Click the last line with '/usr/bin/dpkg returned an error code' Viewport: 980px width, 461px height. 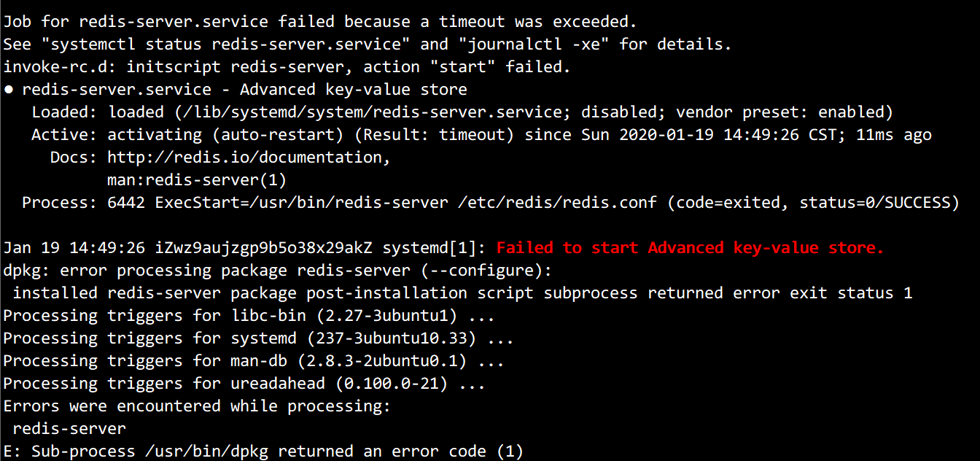263,452
